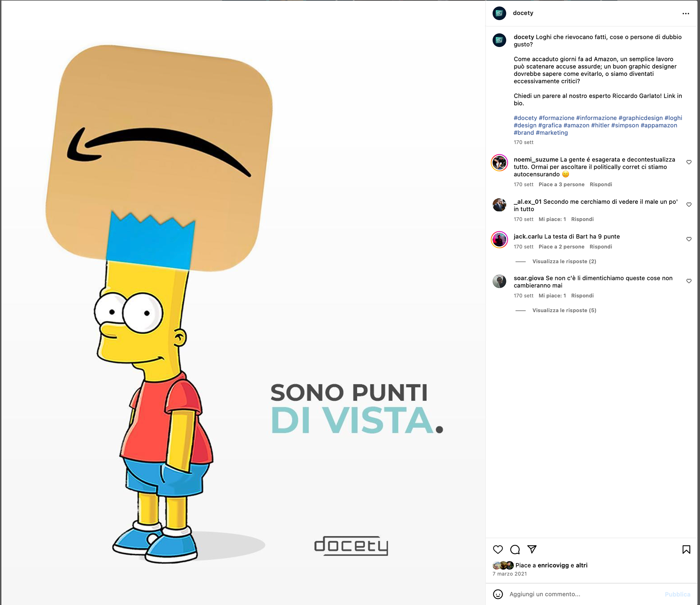Expand Visualizza le risposte (5)
This screenshot has height=605, width=700.
point(564,310)
